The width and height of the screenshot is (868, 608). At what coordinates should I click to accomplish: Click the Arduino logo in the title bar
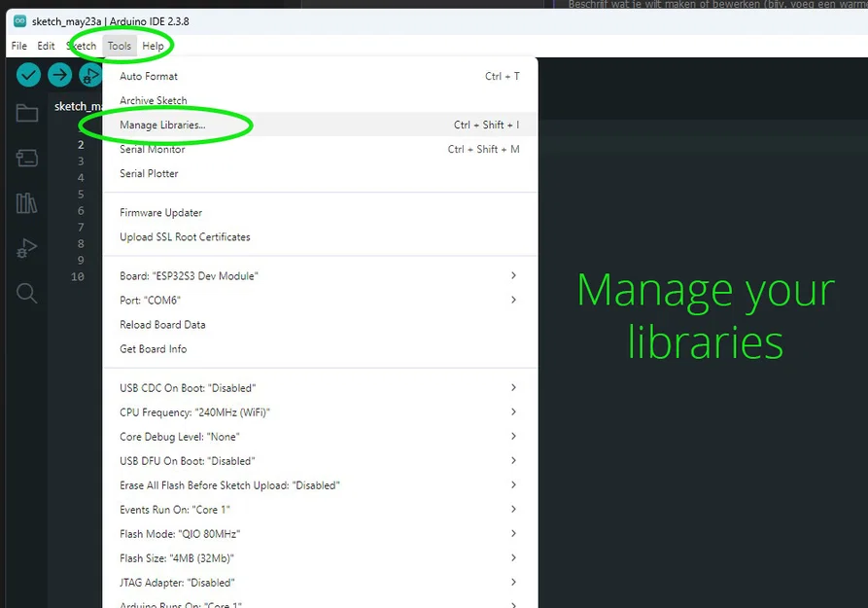click(x=20, y=21)
